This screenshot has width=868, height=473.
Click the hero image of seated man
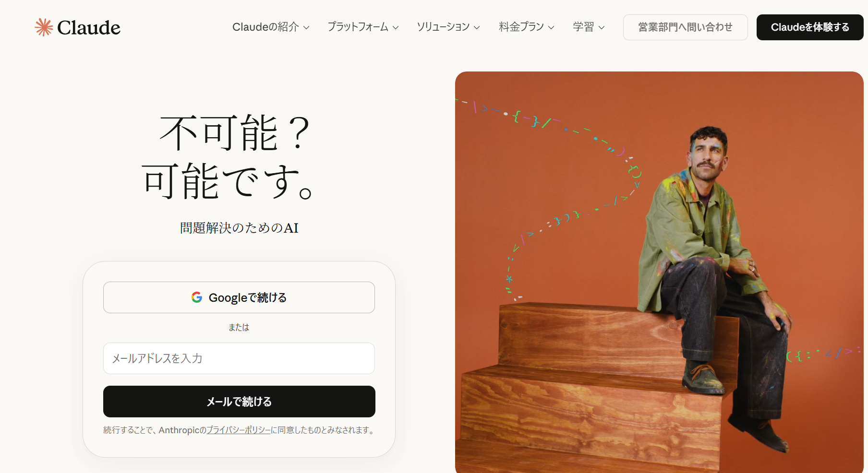point(659,272)
